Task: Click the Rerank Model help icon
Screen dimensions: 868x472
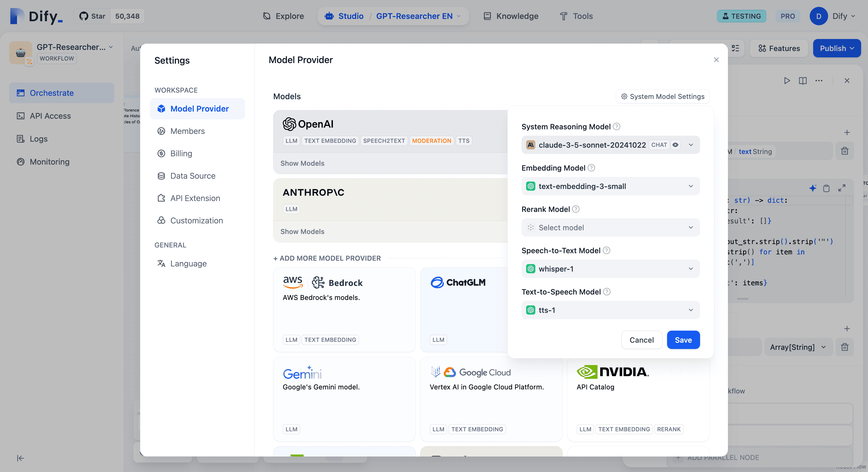Action: tap(576, 209)
